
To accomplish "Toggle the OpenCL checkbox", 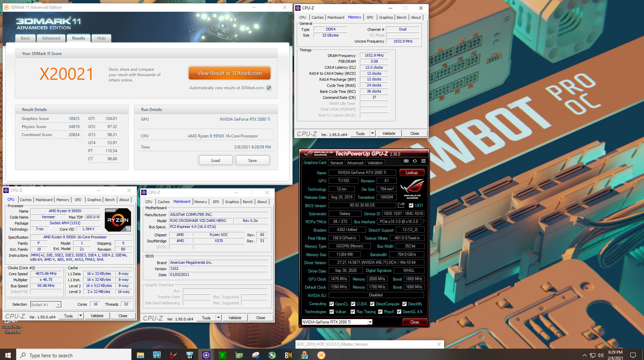I will click(x=331, y=304).
